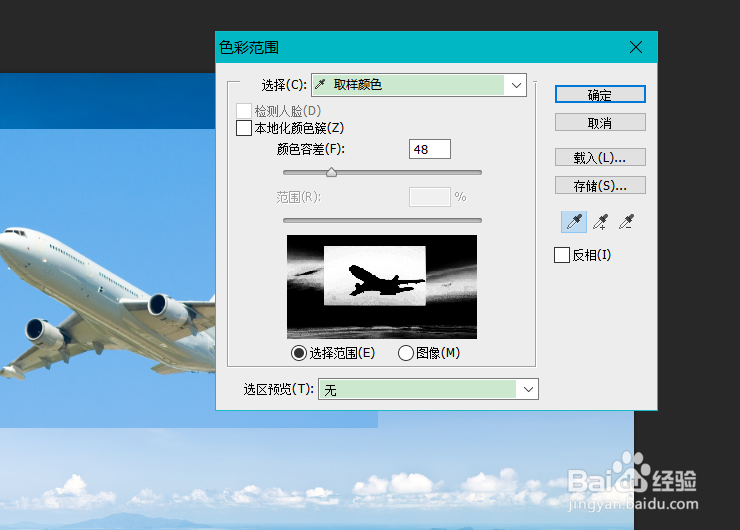Select the subtract-from-sample eyedropper tool

(626, 222)
